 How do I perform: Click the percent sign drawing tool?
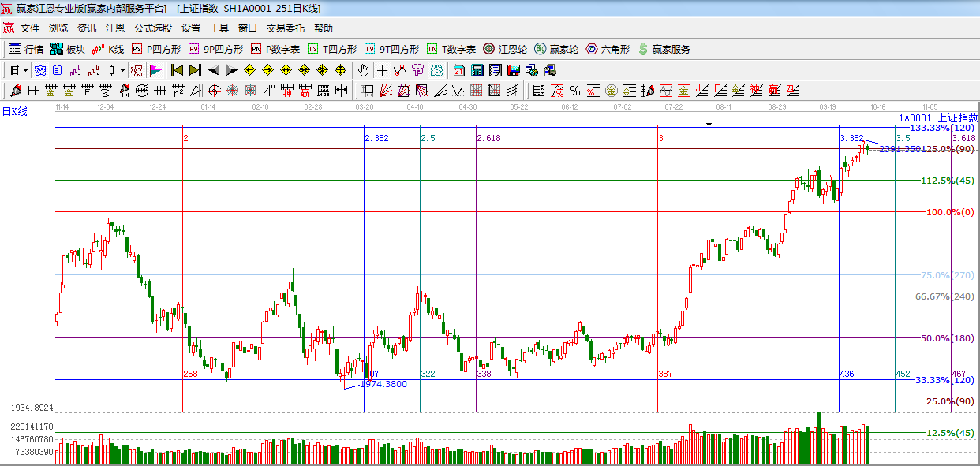tap(574, 91)
